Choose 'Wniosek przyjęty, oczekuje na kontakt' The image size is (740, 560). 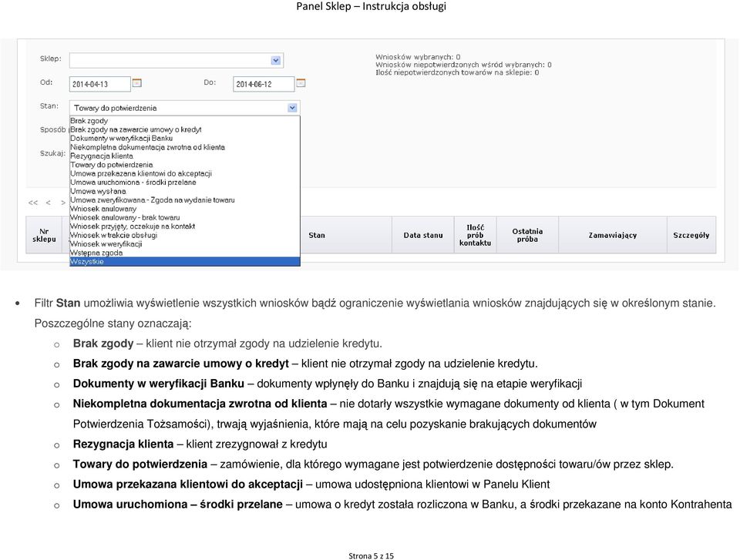184,226
